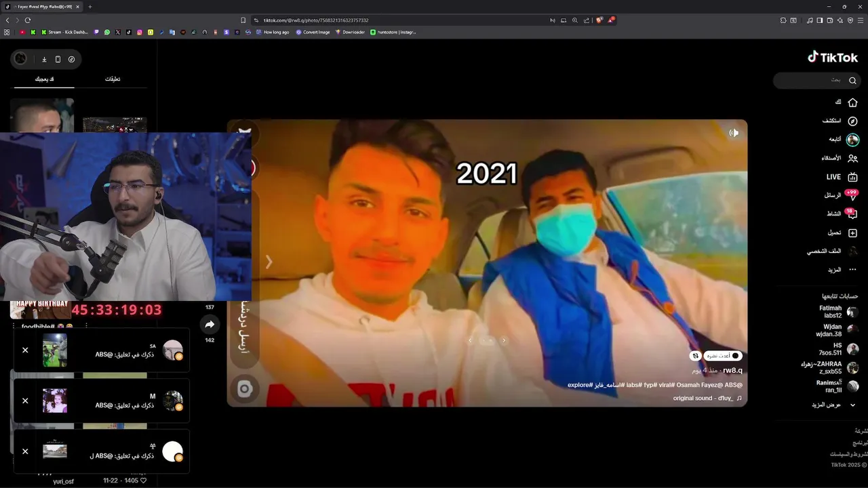The width and height of the screenshot is (868, 488).
Task: Open a new browser tab
Action: [x=90, y=7]
